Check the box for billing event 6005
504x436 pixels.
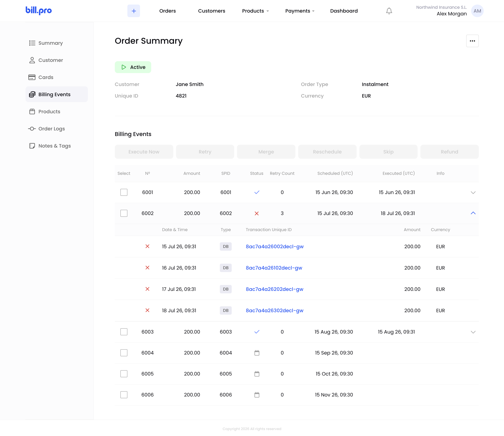[x=124, y=374]
